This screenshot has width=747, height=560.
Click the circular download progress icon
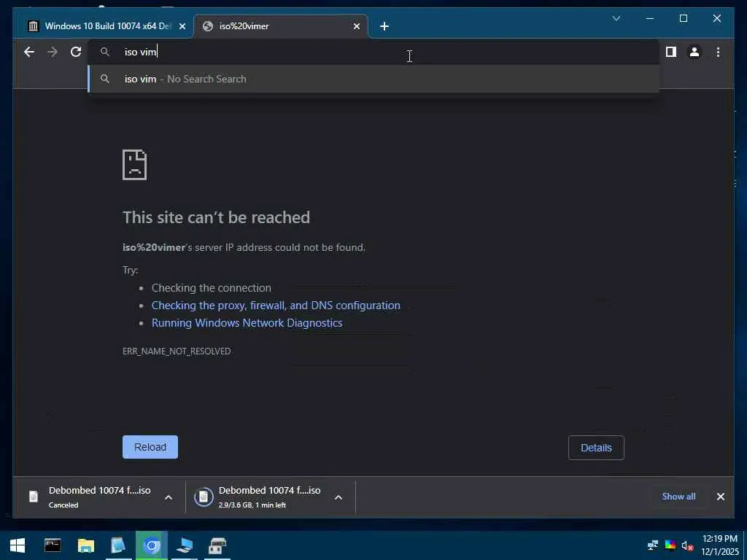click(204, 497)
